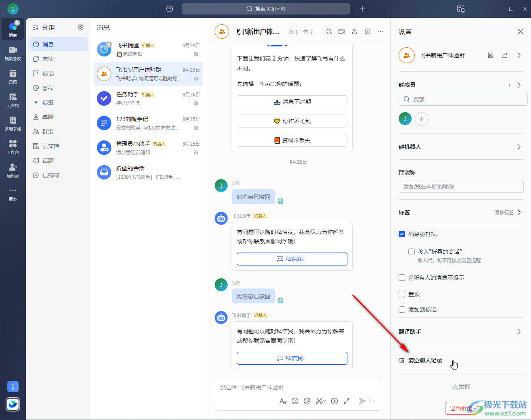Close the 设置 panel

pyautogui.click(x=521, y=31)
